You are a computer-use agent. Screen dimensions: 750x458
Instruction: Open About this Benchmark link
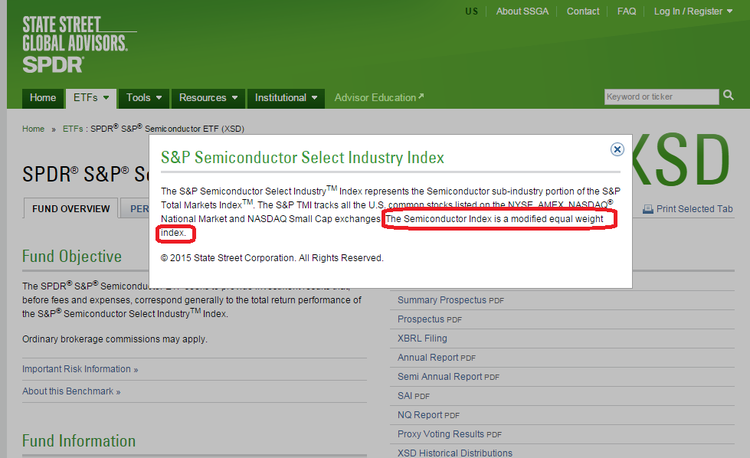(71, 391)
